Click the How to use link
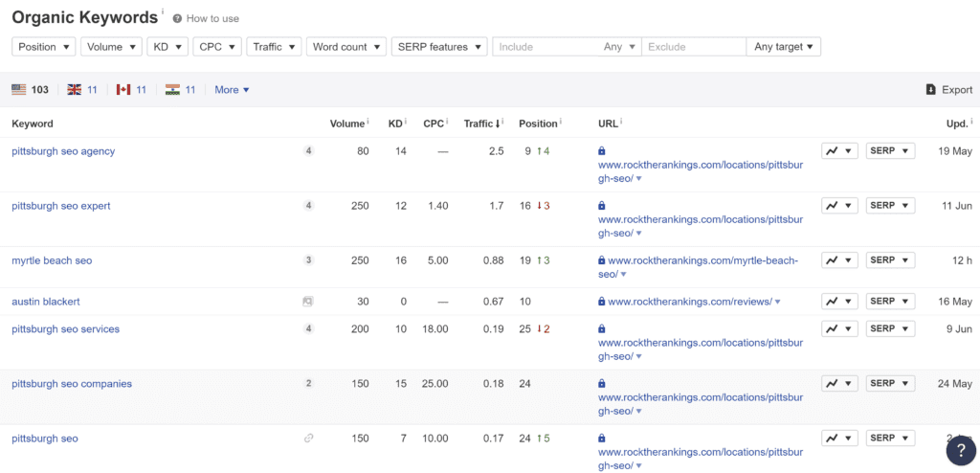 212,19
